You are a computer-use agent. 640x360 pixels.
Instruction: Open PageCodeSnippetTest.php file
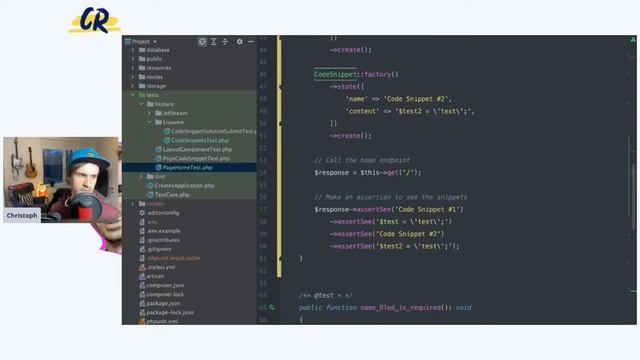pyautogui.click(x=192, y=158)
